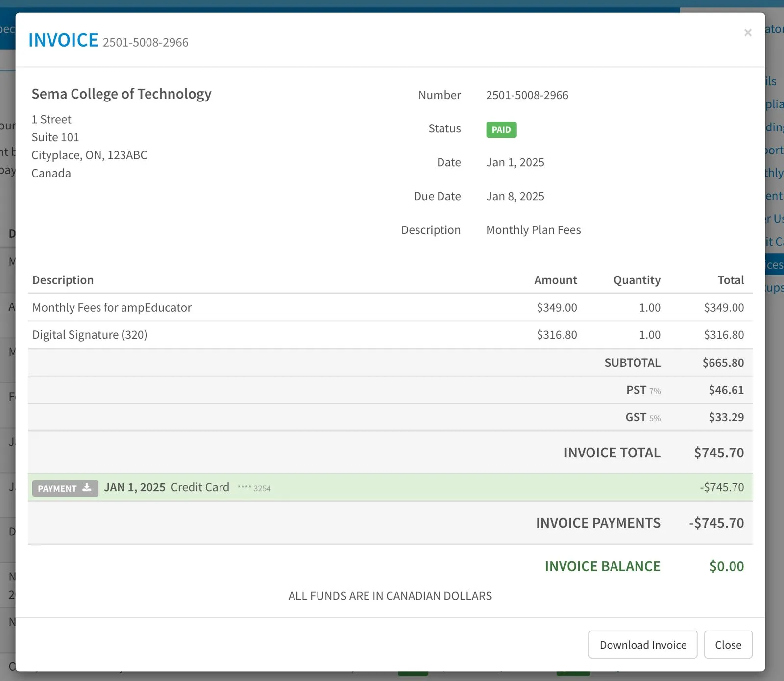Click the $349.00 total for Monthly Fees
The width and height of the screenshot is (784, 681).
click(x=724, y=308)
